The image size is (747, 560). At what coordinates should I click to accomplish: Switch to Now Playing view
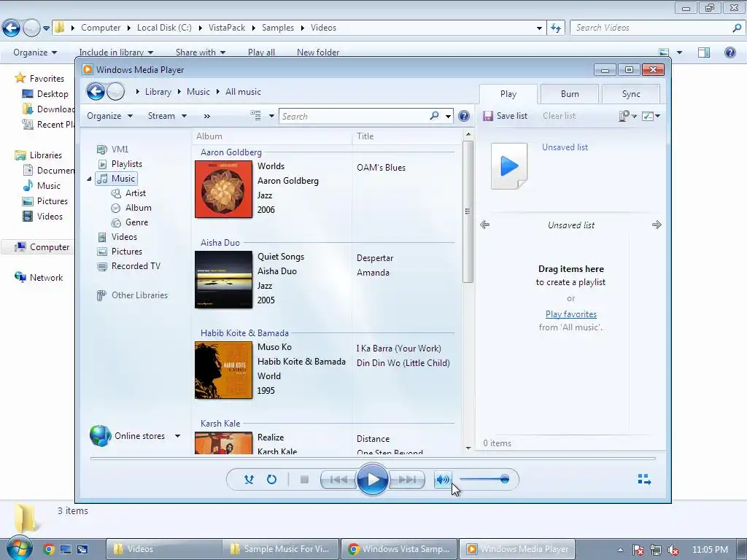point(644,480)
